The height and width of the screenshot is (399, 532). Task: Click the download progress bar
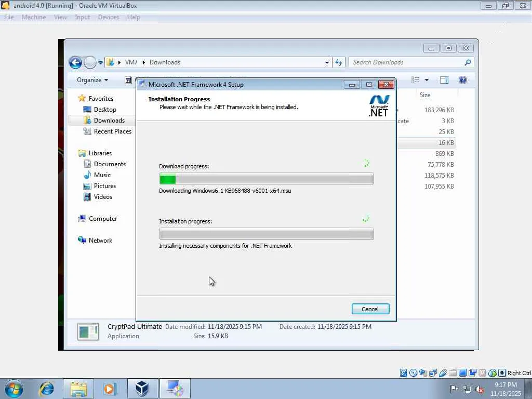coord(267,179)
